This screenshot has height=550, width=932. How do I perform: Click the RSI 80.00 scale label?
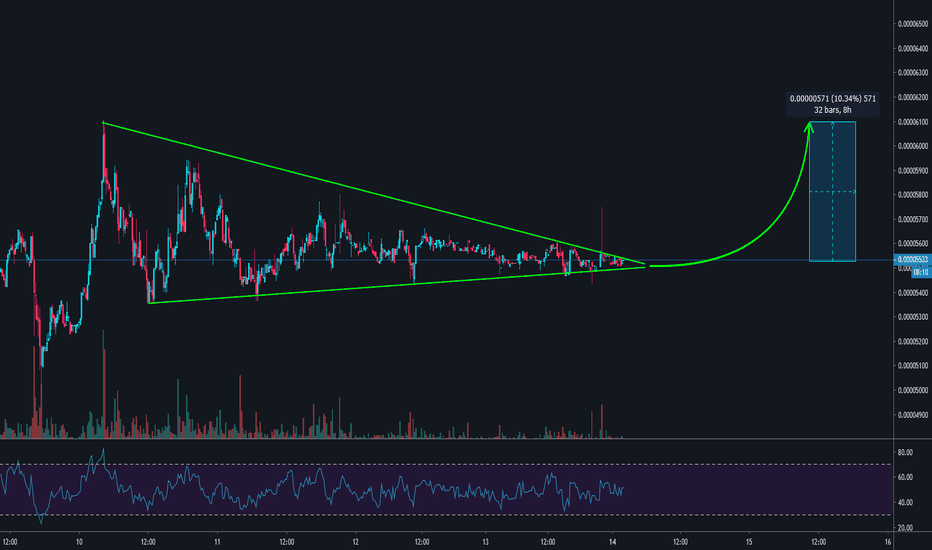[x=905, y=452]
